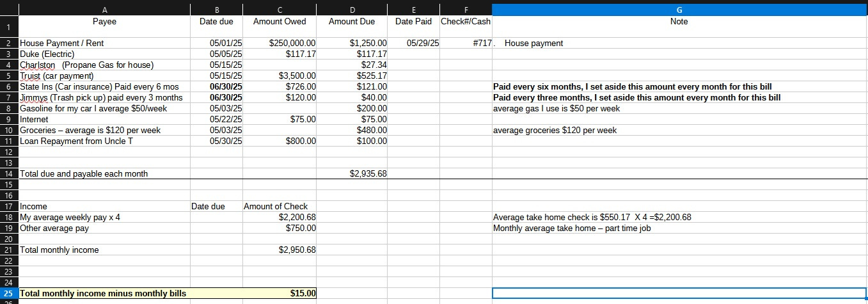Select row 2 header

pos(9,44)
